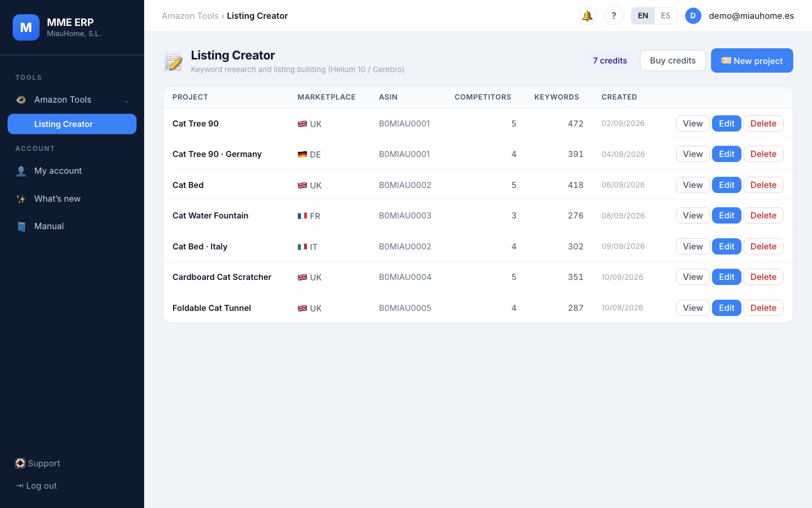Switch language to EN
The height and width of the screenshot is (508, 812).
click(642, 16)
